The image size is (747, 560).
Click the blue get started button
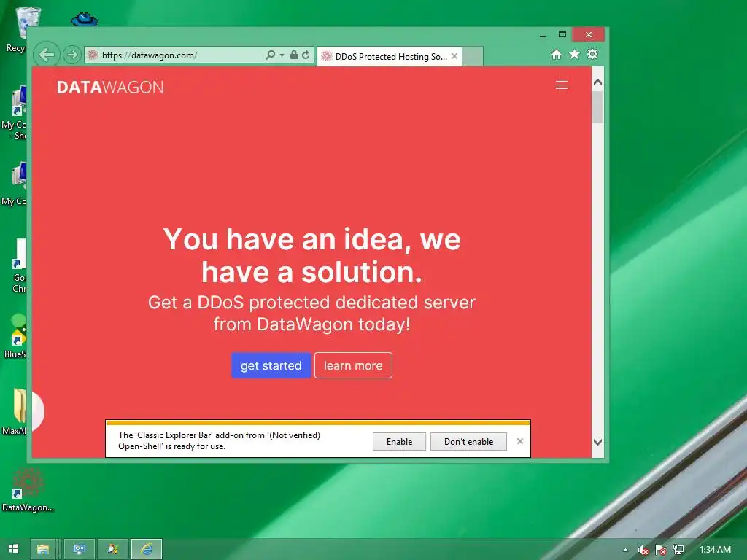tap(271, 365)
